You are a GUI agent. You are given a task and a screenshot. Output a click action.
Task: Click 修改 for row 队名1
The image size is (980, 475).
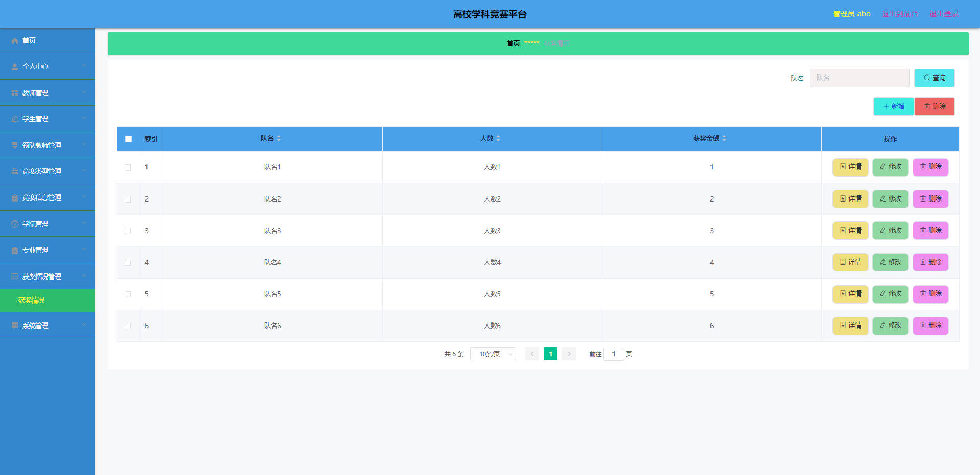click(x=890, y=167)
